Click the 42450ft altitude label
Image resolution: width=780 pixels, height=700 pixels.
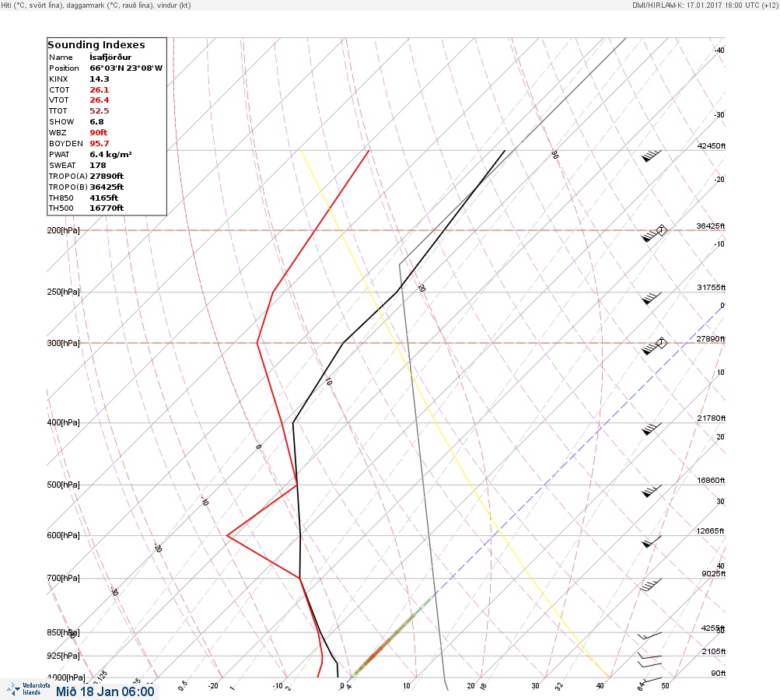click(x=712, y=145)
